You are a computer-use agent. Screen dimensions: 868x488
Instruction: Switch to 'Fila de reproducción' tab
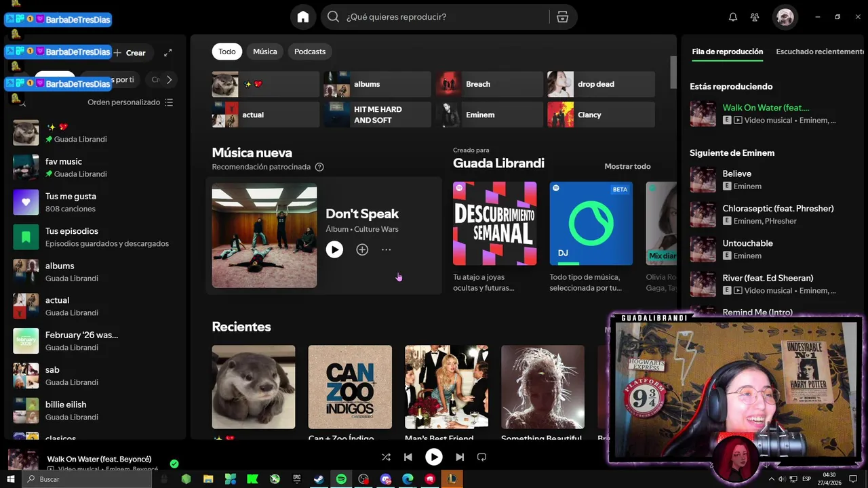click(x=728, y=52)
